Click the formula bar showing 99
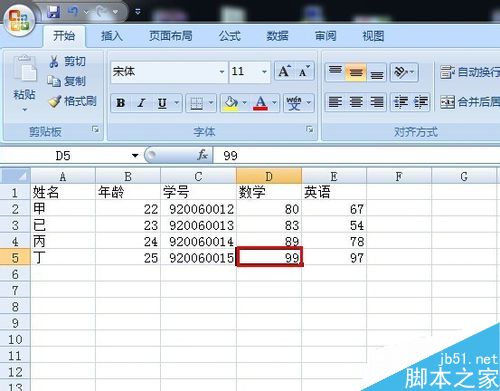 pyautogui.click(x=357, y=155)
